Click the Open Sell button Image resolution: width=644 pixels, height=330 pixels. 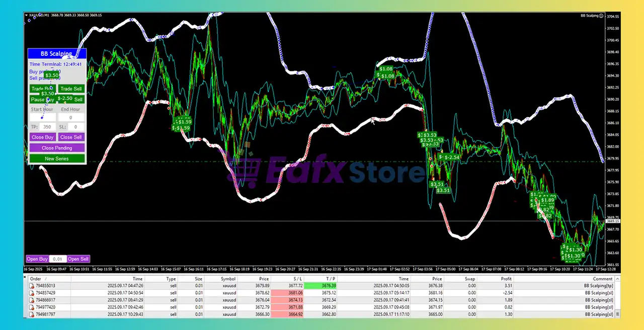[78, 258]
